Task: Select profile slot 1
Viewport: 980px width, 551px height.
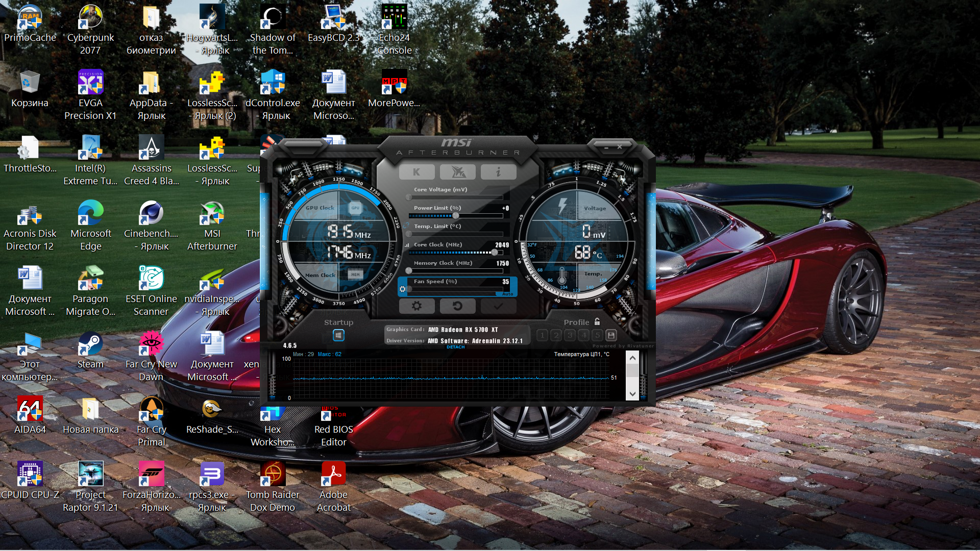Action: tap(542, 335)
